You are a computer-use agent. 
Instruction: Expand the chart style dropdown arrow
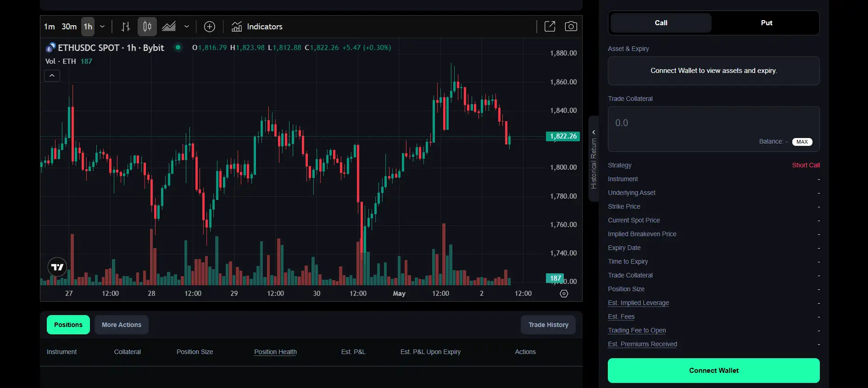point(187,27)
